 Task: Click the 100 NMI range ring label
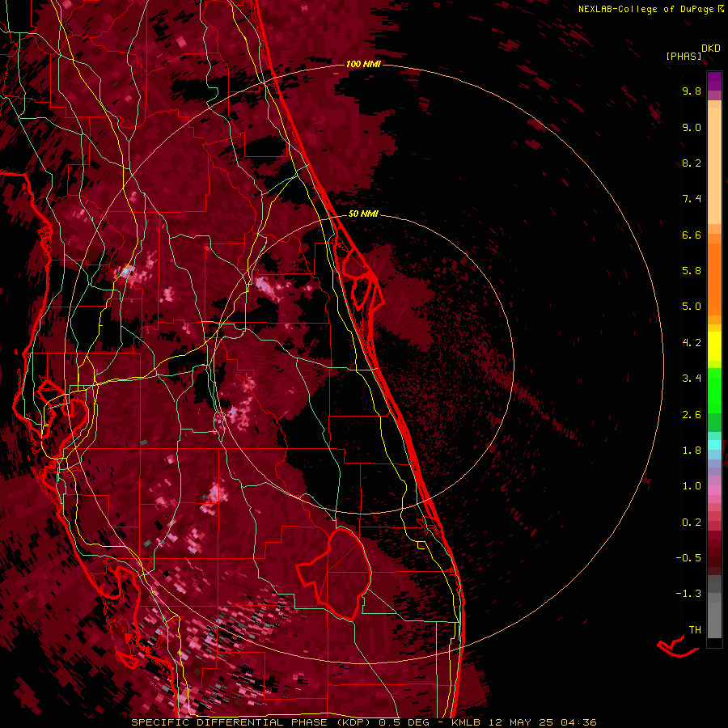pos(363,64)
